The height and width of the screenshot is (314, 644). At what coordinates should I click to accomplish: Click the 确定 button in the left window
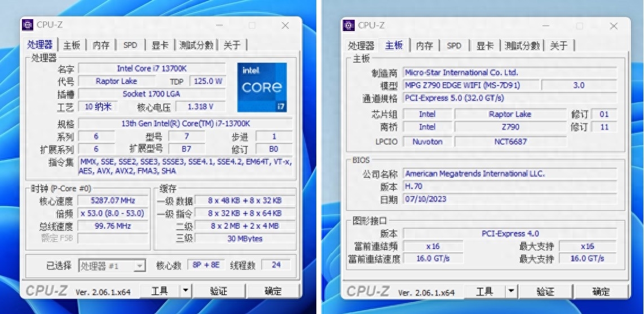[273, 291]
